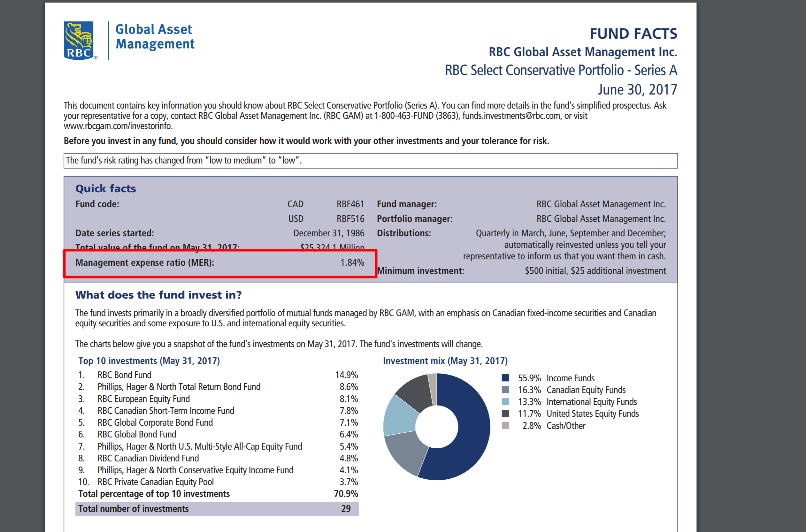Screen dimensions: 806x532
Task: Select the CAD fund code RBF461
Action: [350, 204]
